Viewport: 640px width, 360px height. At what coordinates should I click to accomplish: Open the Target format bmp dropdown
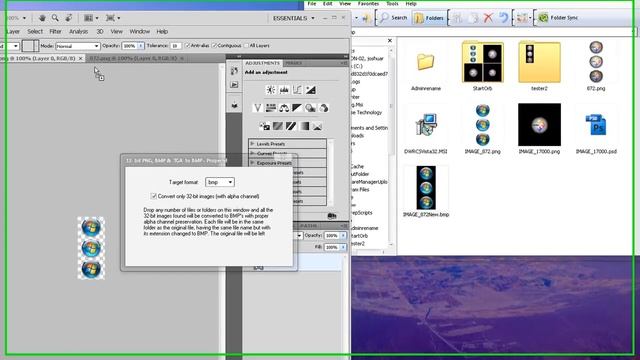coord(220,182)
